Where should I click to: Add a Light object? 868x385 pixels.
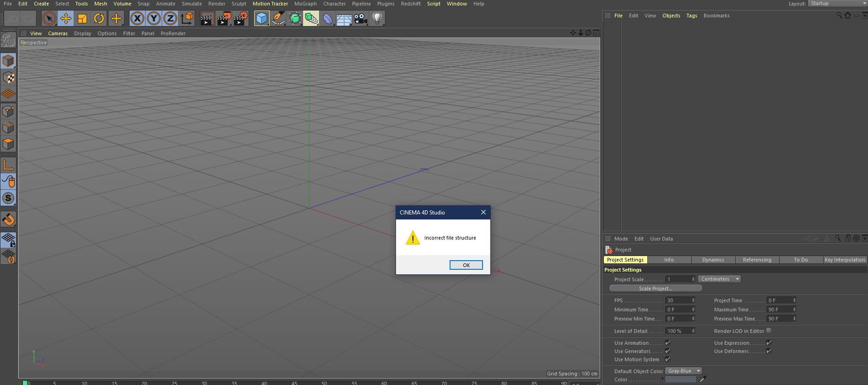click(377, 18)
